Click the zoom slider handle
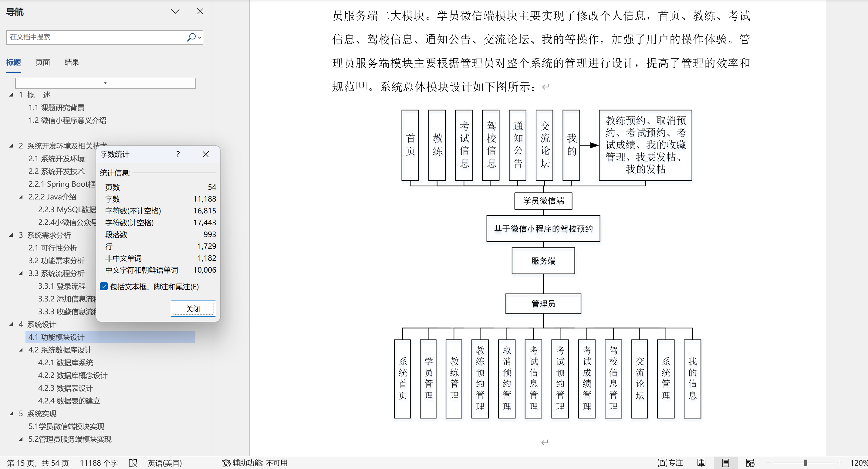 (806, 463)
